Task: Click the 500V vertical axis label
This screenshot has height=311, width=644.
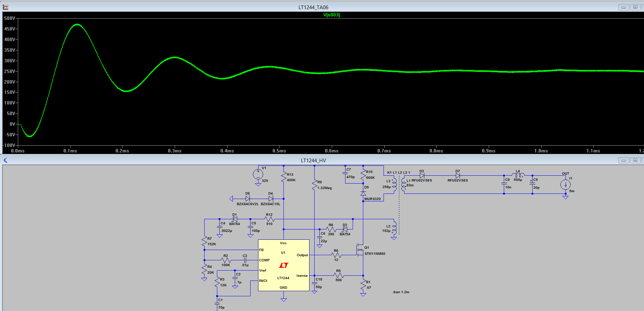Action: [x=10, y=18]
